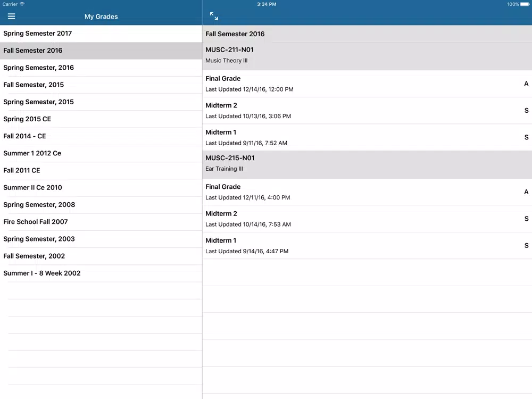Tap Ear Training III course name
Viewport: 532px width, 399px height.
pyautogui.click(x=224, y=169)
